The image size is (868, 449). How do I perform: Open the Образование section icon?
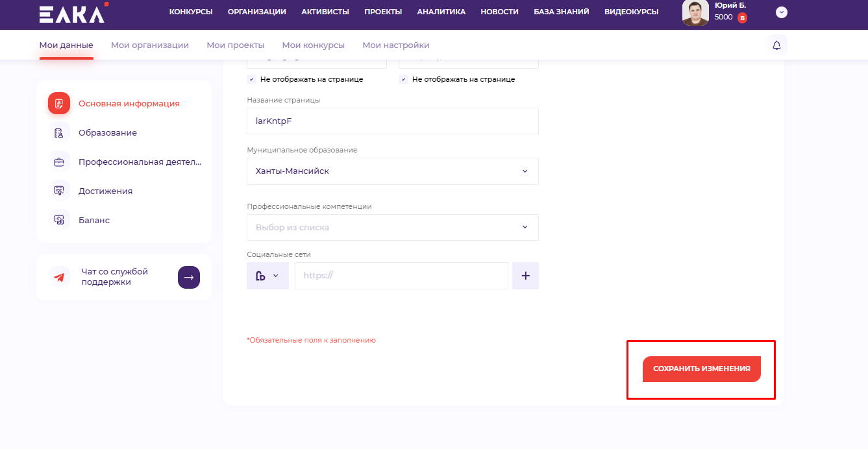[x=59, y=133]
